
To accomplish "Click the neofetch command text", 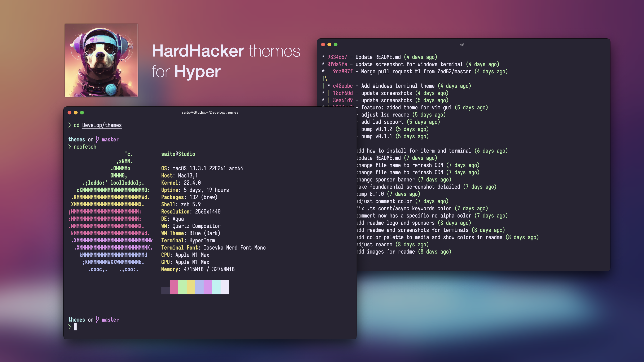I will (x=85, y=147).
